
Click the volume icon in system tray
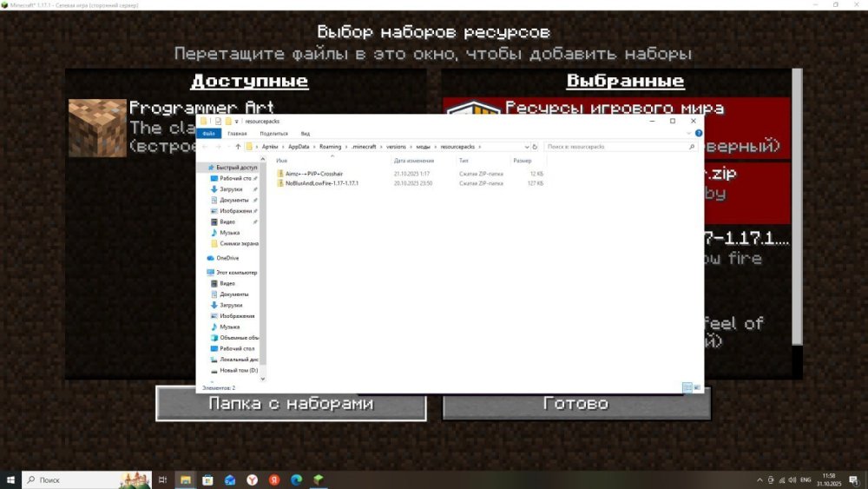pos(792,479)
